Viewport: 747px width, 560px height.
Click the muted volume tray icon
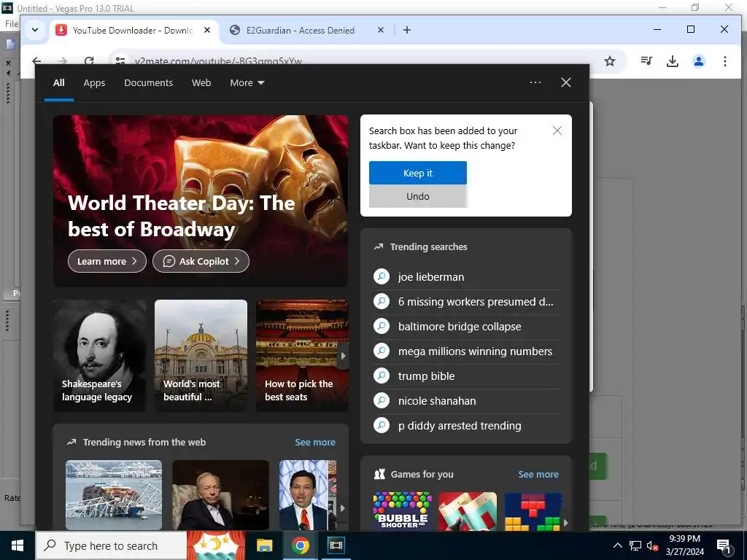[x=652, y=545]
